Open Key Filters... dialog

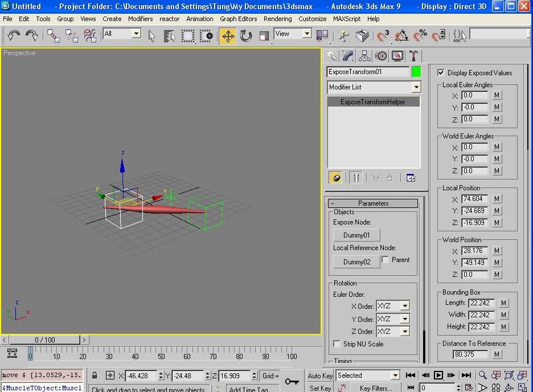pyautogui.click(x=376, y=388)
